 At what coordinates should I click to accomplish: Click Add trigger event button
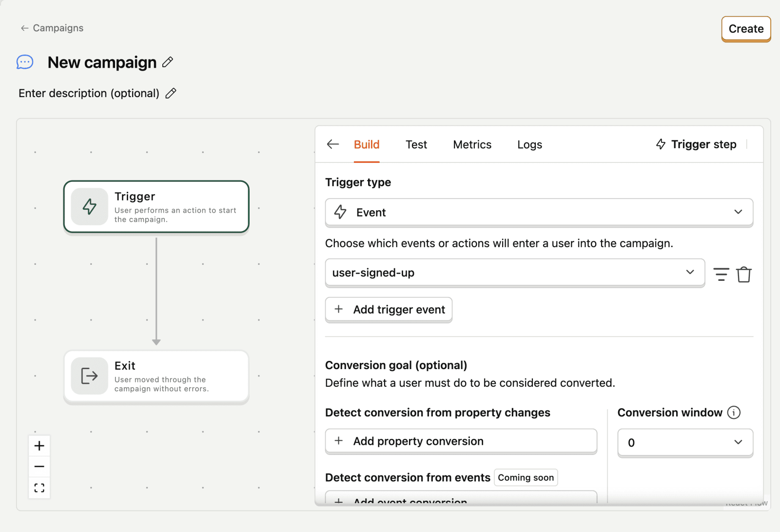pos(389,310)
